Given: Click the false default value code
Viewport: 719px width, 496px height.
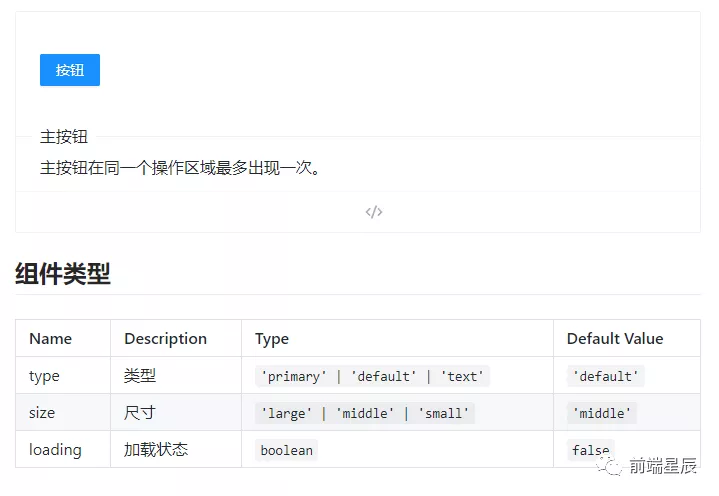Looking at the screenshot, I should (x=591, y=451).
